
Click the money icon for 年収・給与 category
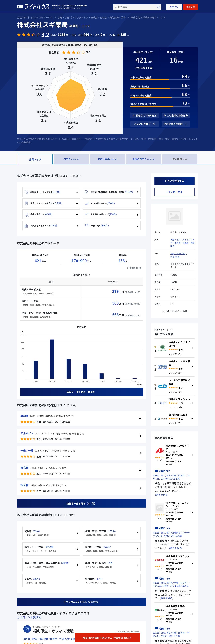click(87, 225)
